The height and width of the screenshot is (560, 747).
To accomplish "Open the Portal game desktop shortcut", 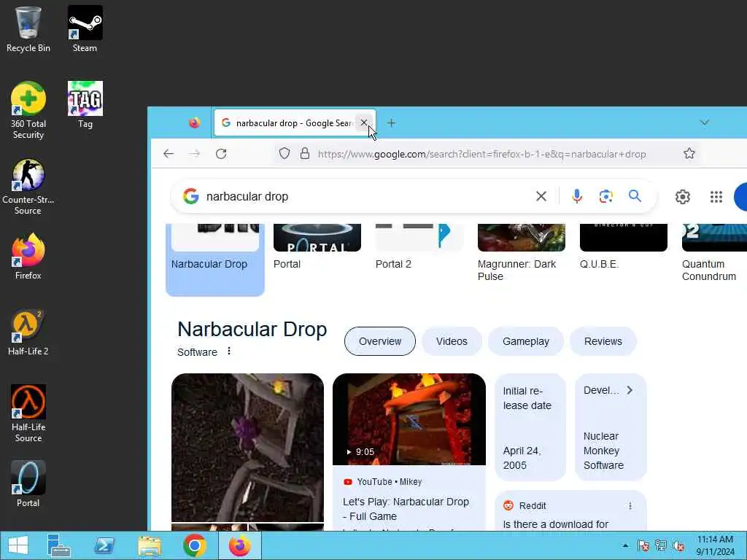I will pos(28,484).
